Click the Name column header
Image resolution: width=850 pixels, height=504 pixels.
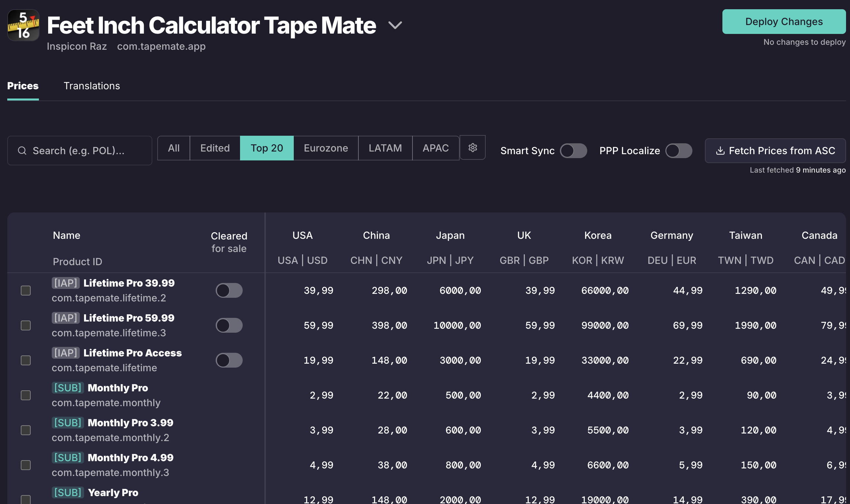[x=67, y=235]
